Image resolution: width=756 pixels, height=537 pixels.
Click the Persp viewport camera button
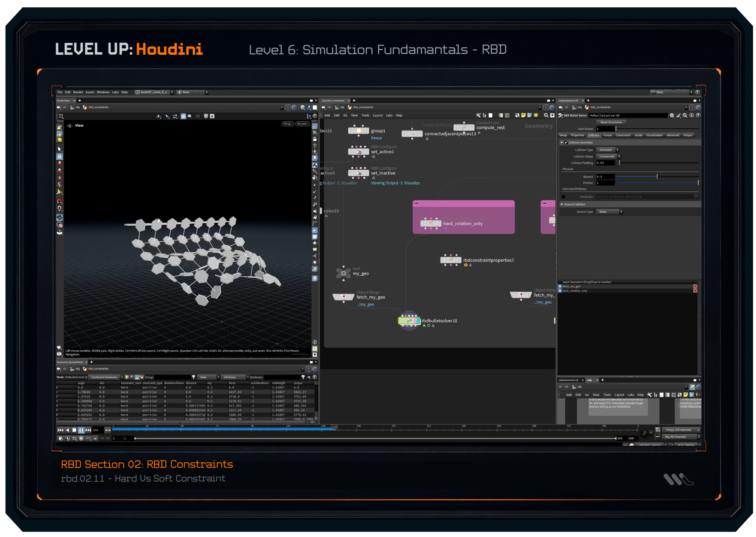tap(287, 124)
